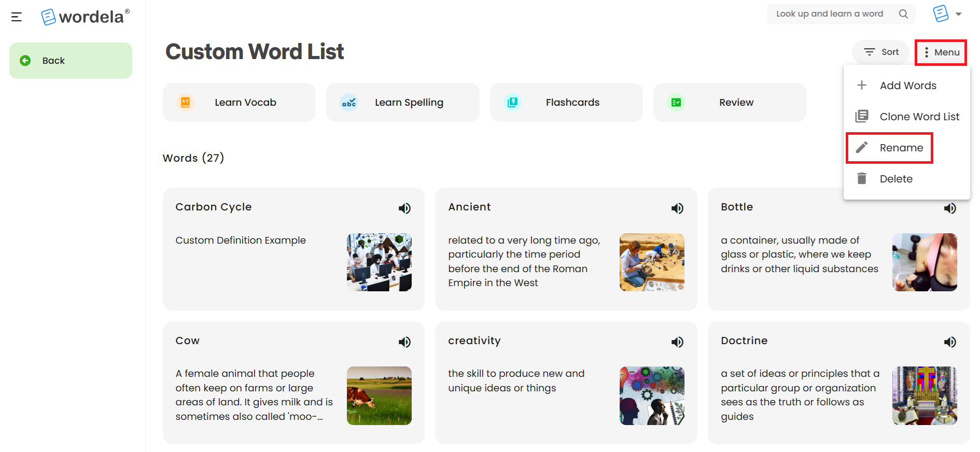Play pronunciation of creativity
The height and width of the screenshot is (452, 980).
click(677, 342)
